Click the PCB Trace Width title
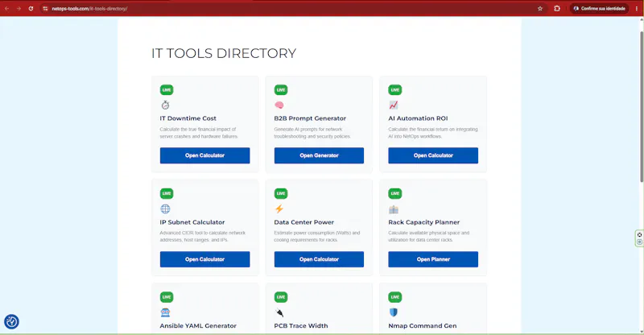Viewport: 644px width, 335px height. point(301,325)
